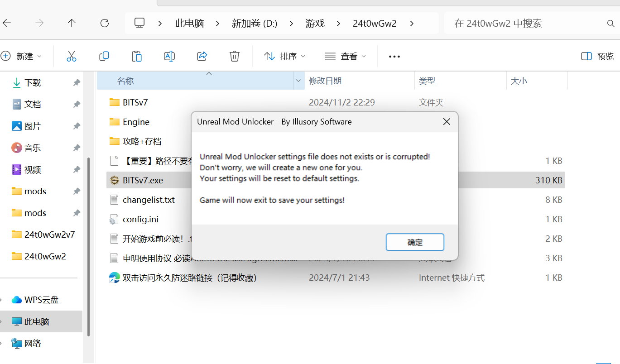Viewport: 620px width, 364px height.
Task: Select the changelist.txt file
Action: tap(149, 200)
